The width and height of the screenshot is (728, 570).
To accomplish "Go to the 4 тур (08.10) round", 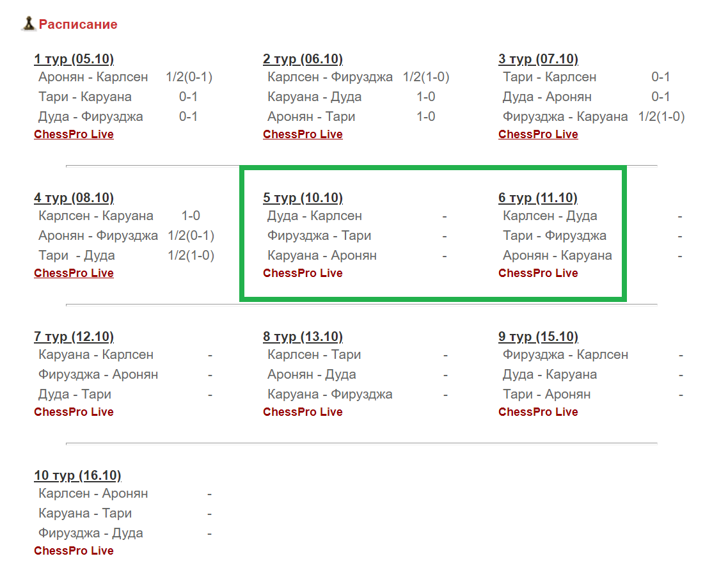I will [74, 198].
